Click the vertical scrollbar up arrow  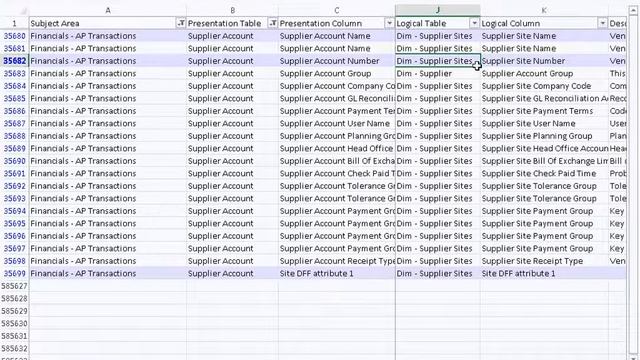633,10
